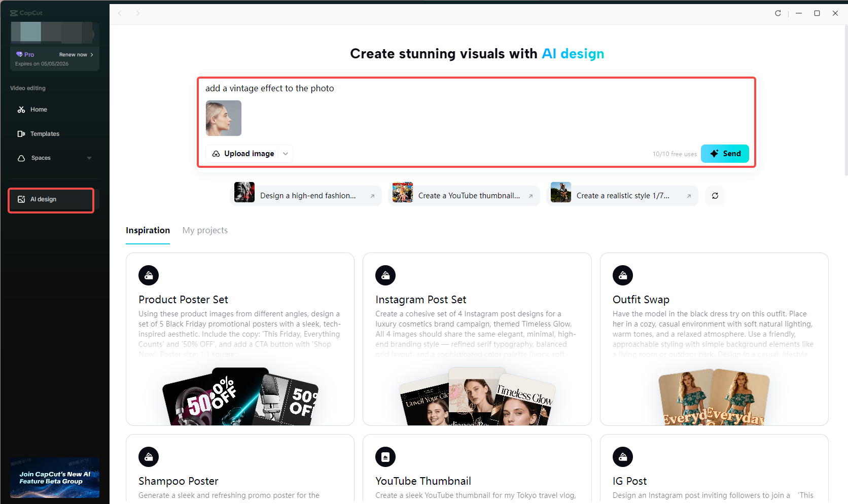848x504 pixels.
Task: Click the YouTube thumbnail suggestion comic image
Action: point(403,192)
